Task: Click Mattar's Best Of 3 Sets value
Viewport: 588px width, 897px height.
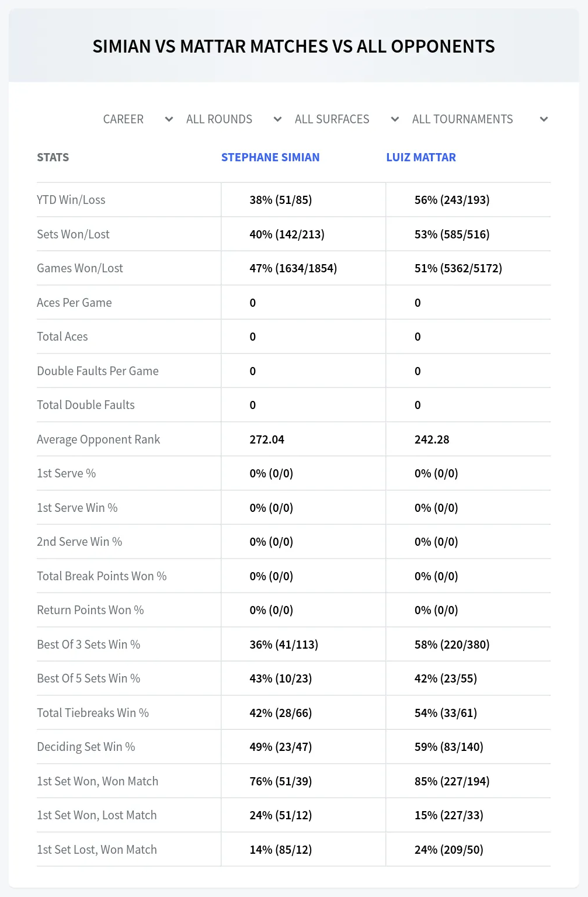Action: click(x=452, y=645)
